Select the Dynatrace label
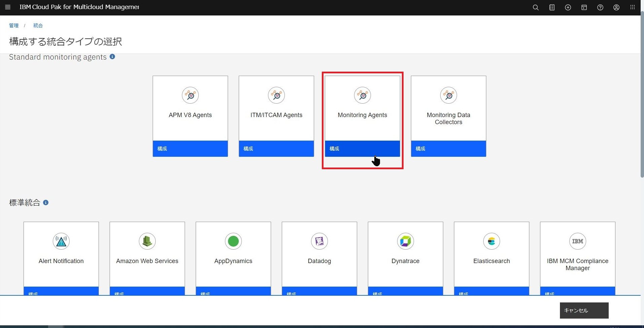The image size is (644, 328). point(406,261)
